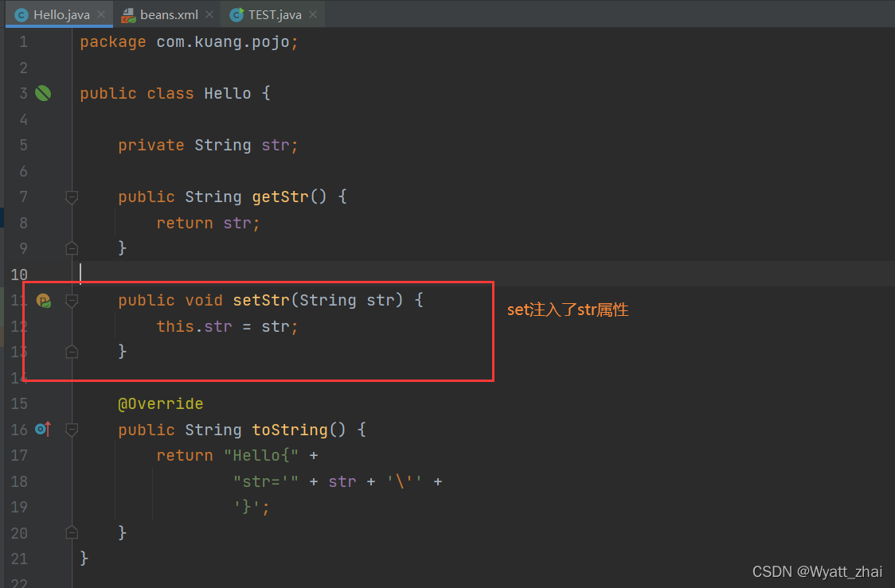
Task: Click the package name com.kuang.pojo
Action: [223, 42]
